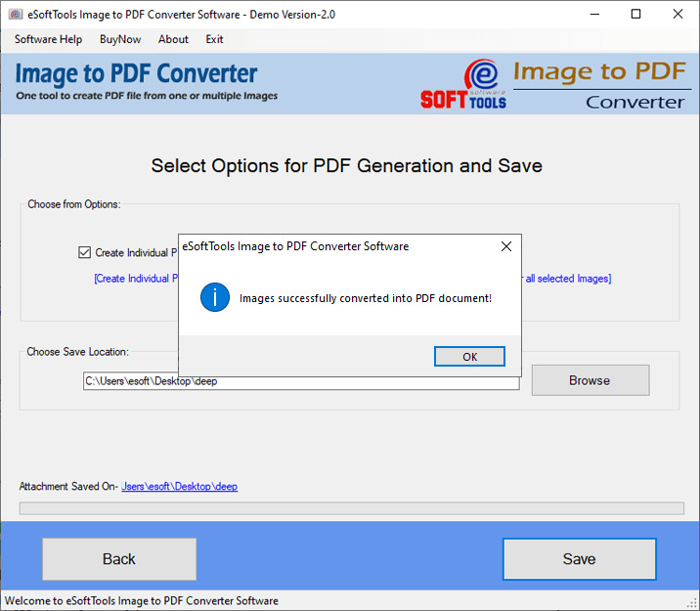Screen dimensions: 700x611
Task: Click the Save button
Action: [x=580, y=559]
